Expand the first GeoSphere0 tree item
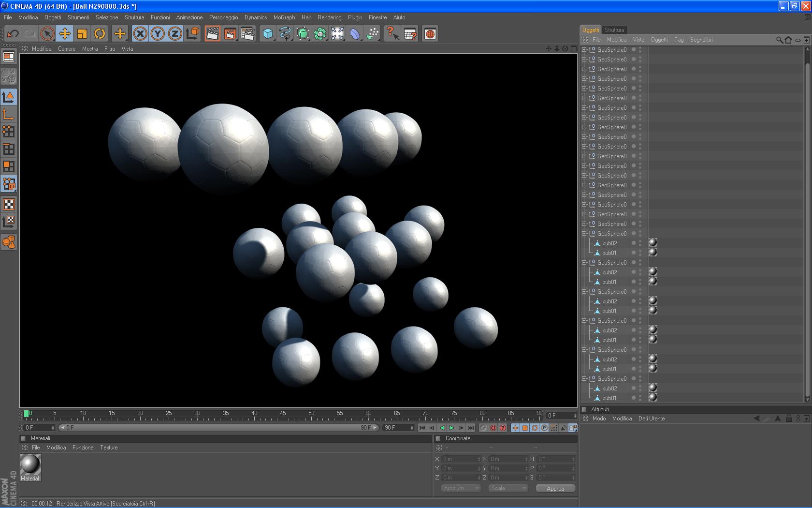 (584, 50)
